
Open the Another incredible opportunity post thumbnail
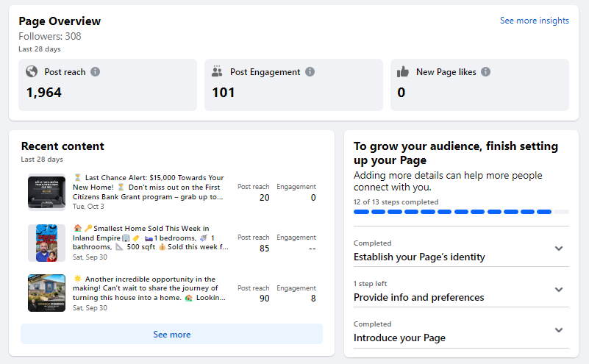tap(46, 293)
